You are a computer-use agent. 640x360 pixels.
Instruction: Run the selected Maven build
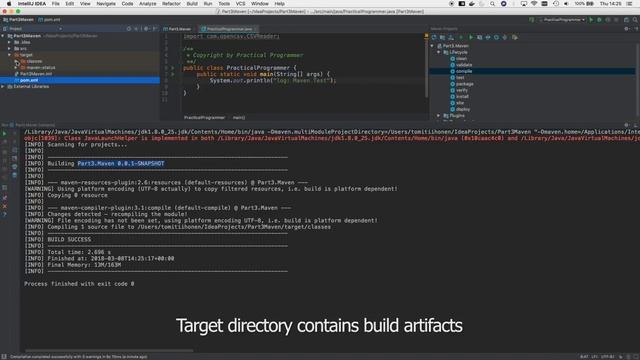click(x=471, y=37)
